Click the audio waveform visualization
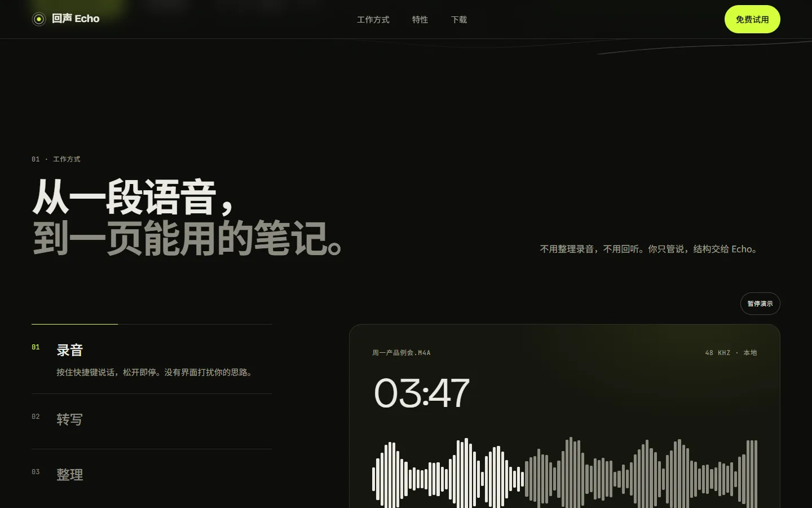The image size is (812, 508). click(x=564, y=473)
